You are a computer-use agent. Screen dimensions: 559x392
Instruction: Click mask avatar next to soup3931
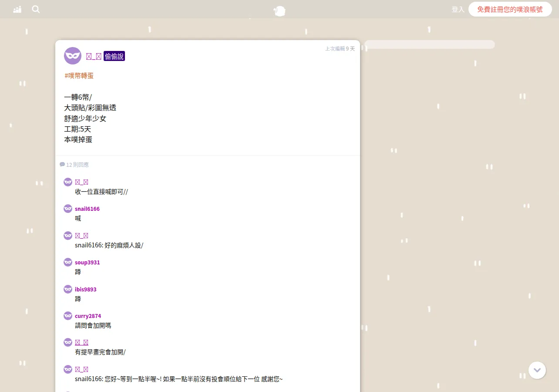(68, 262)
